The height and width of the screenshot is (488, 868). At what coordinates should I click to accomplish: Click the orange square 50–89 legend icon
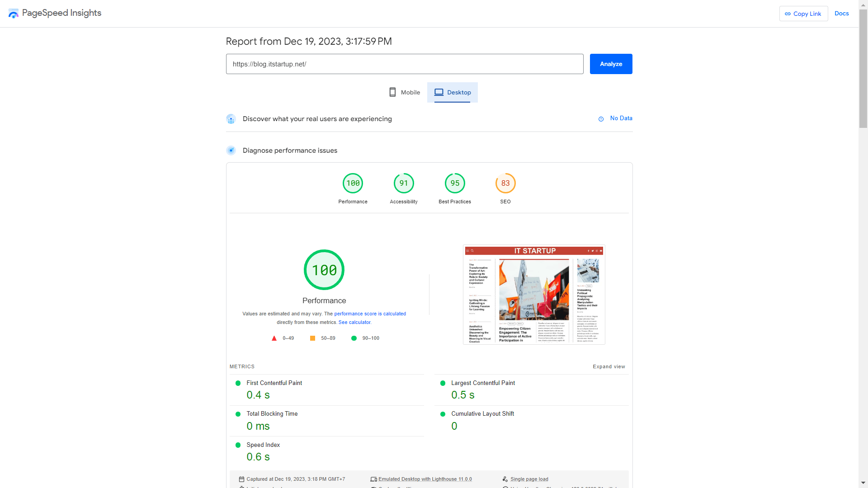pos(312,338)
